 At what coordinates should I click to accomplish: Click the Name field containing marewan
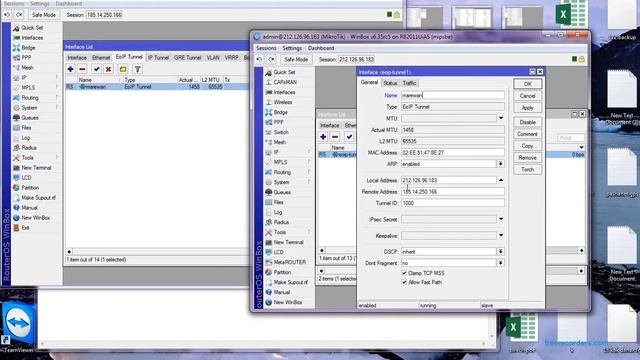(453, 95)
